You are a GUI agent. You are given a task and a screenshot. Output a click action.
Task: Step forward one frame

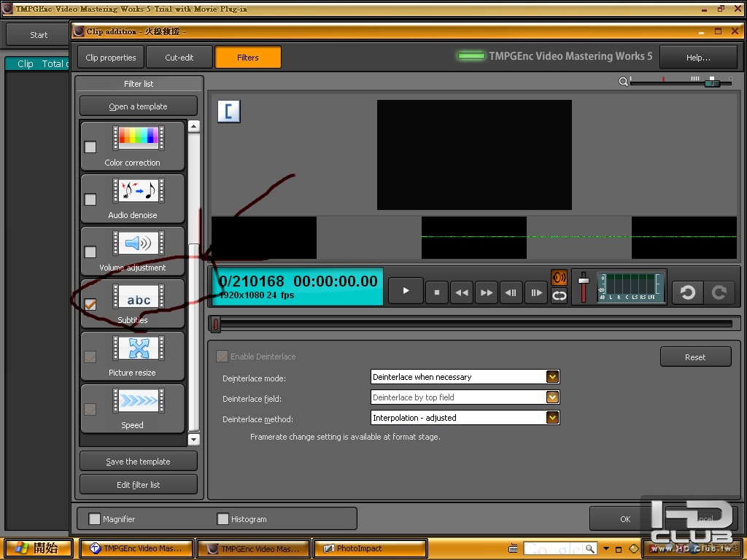coord(536,292)
